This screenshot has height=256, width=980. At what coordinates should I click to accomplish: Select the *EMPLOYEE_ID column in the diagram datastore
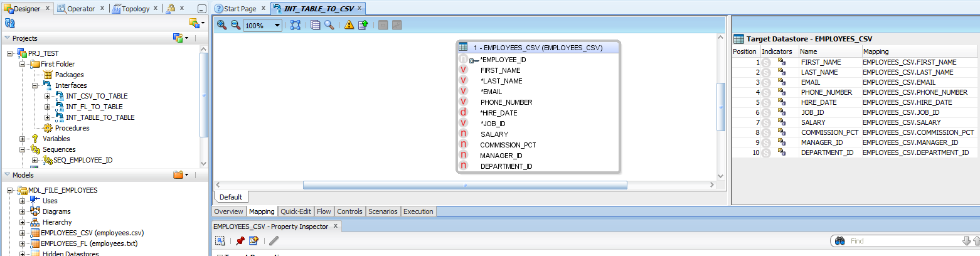(x=503, y=60)
